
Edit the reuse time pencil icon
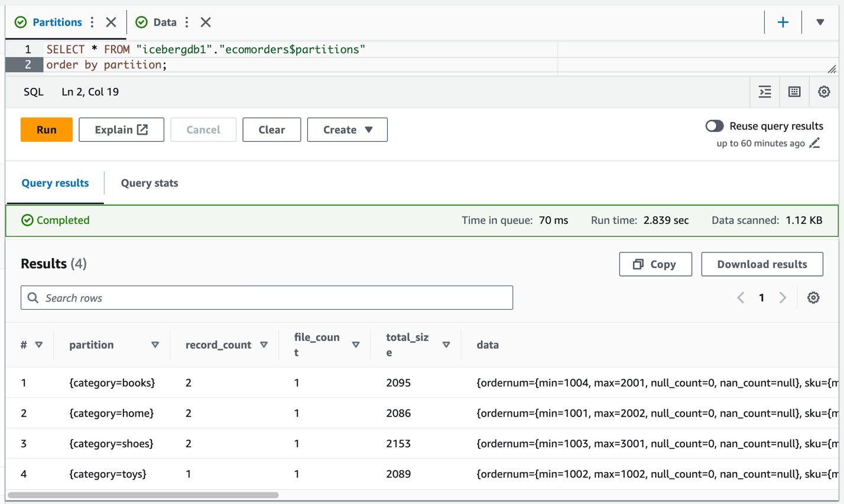(x=814, y=143)
